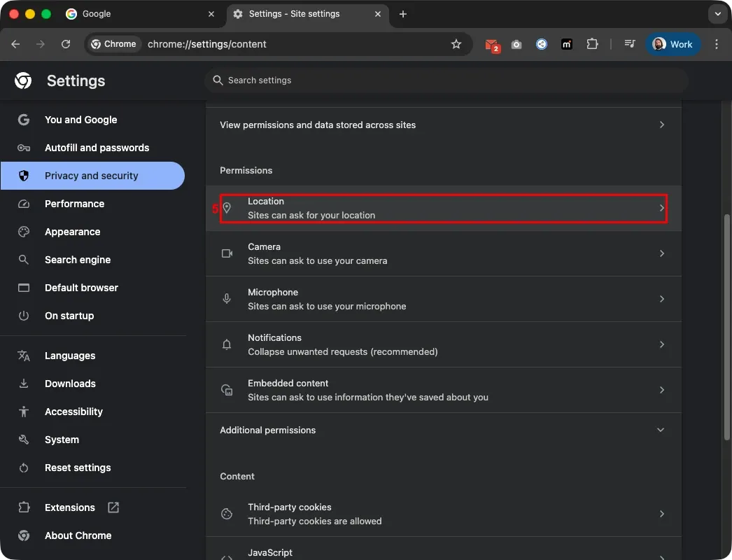Open Notifications permission settings
Image resolution: width=732 pixels, height=560 pixels.
444,344
